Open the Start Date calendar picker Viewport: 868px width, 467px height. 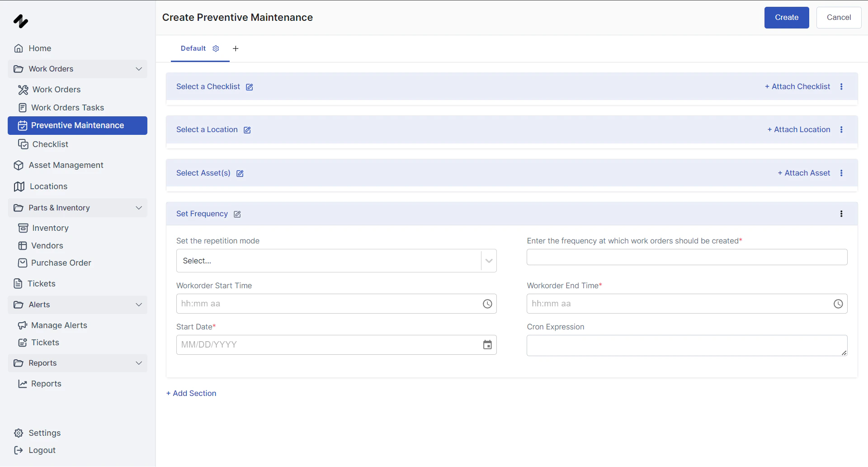(487, 345)
